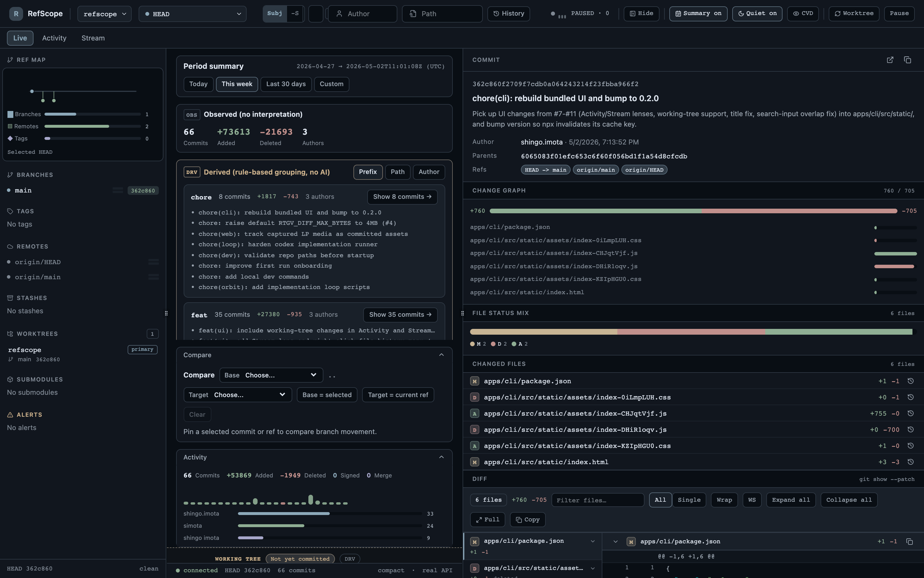Click Expand all in diff toolbar
The height and width of the screenshot is (578, 924).
pyautogui.click(x=791, y=500)
